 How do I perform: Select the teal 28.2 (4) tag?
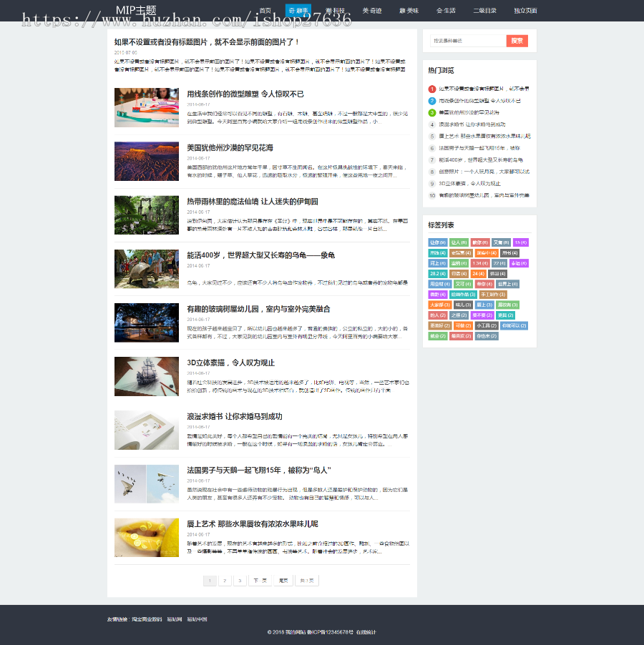pos(437,274)
